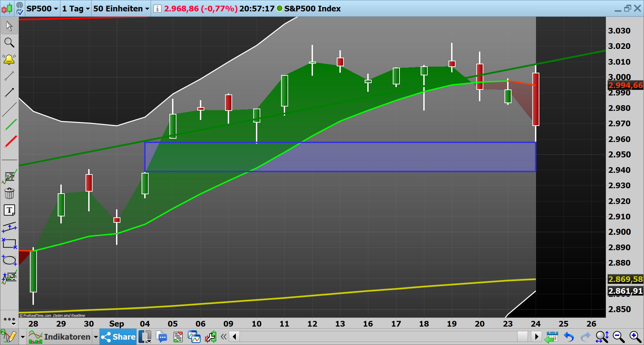Viewport: 644px width, 345px height.
Task: Toggle the linked chart group icon
Action: click(x=20, y=9)
